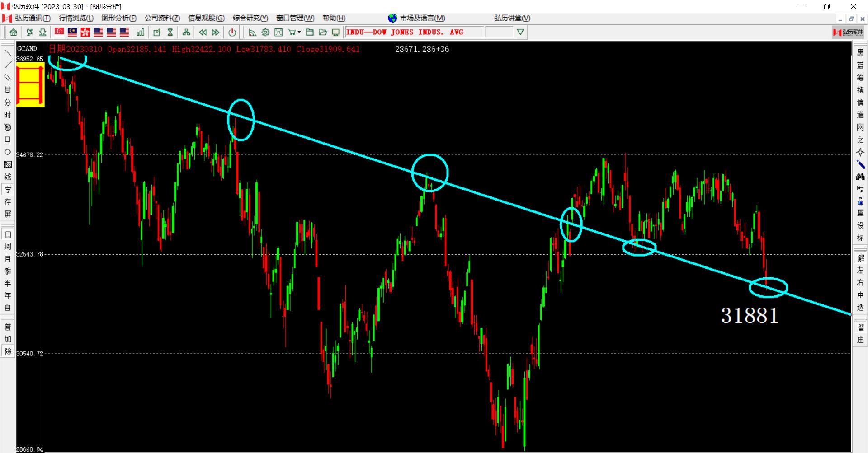The height and width of the screenshot is (453, 868).
Task: Click the 存 save button in left sidebar
Action: [x=8, y=202]
